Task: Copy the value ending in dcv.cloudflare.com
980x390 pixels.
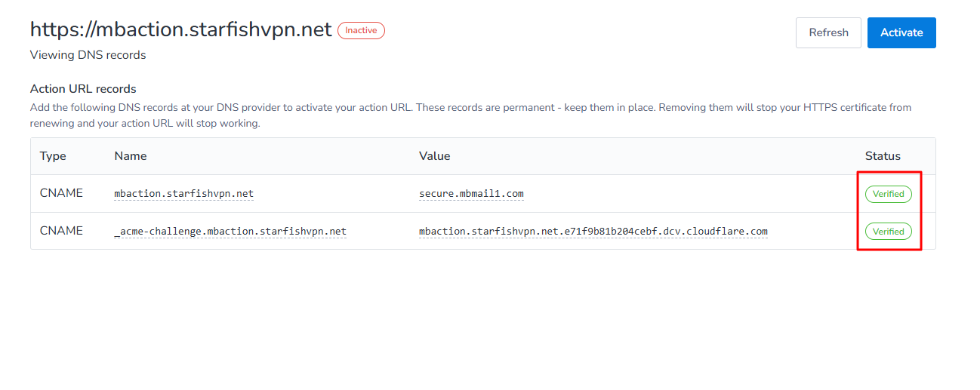Action: (x=593, y=231)
